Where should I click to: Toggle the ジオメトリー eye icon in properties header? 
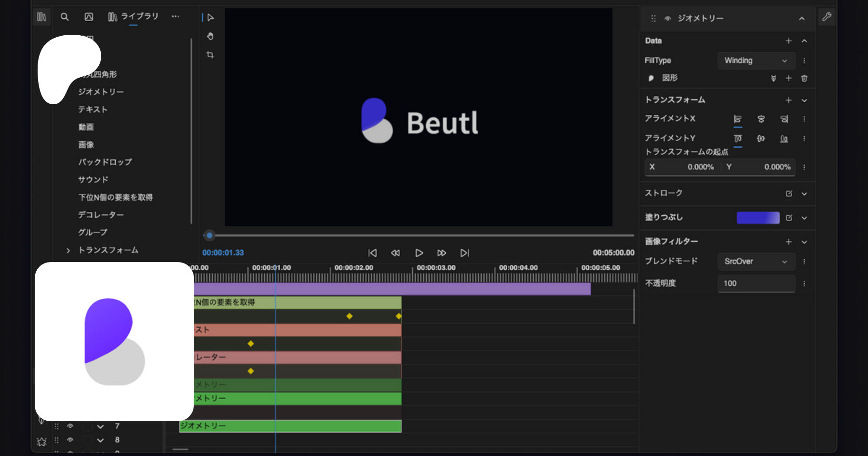[667, 18]
